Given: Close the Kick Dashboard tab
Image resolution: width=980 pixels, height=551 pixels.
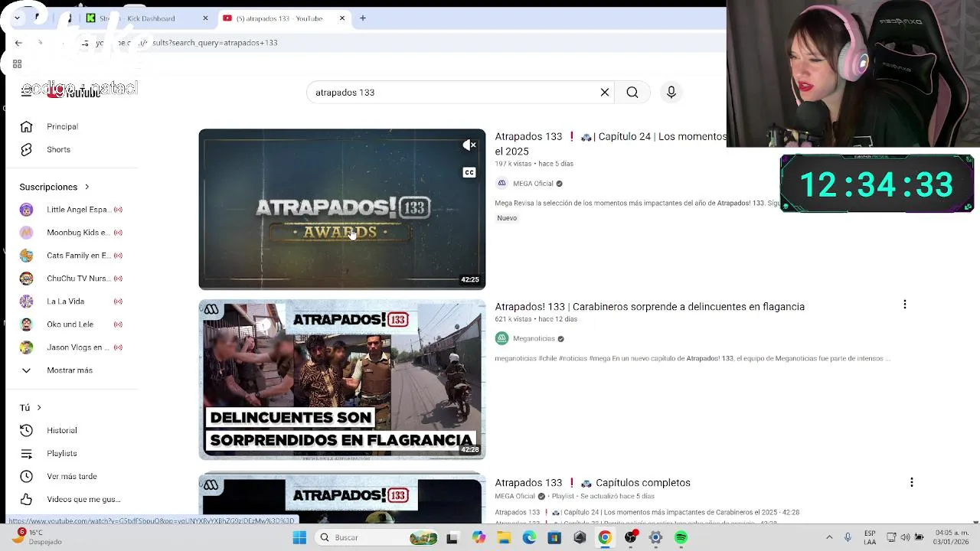Looking at the screenshot, I should pos(205,18).
